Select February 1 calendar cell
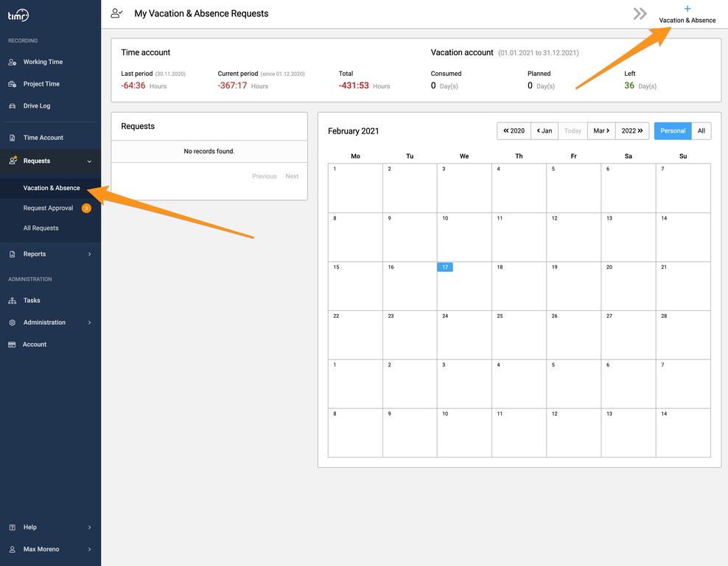This screenshot has width=728, height=566. pyautogui.click(x=355, y=188)
